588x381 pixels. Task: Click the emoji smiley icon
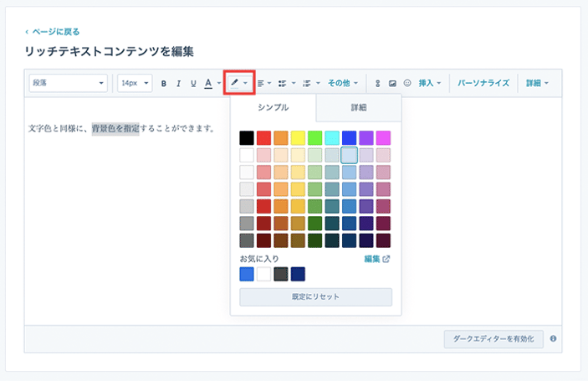coord(407,83)
